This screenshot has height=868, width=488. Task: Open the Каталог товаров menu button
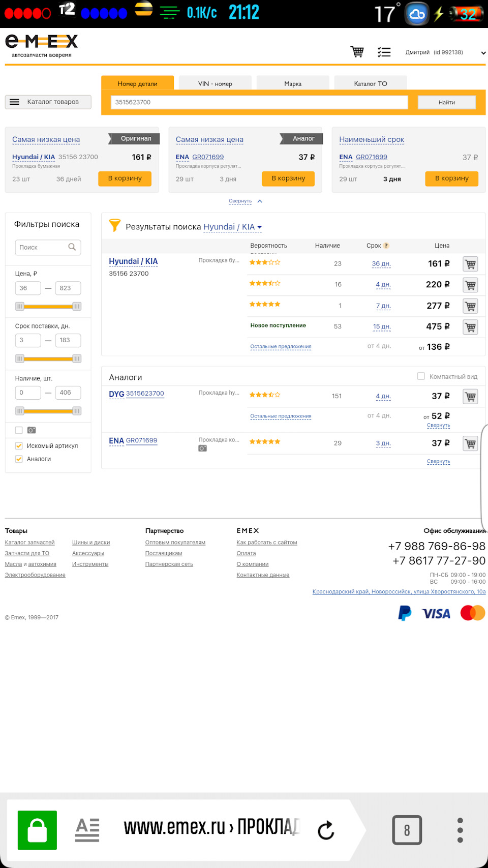[x=48, y=102]
